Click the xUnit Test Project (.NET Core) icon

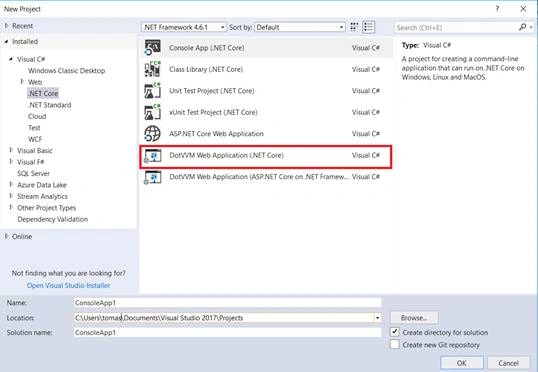[x=152, y=112]
